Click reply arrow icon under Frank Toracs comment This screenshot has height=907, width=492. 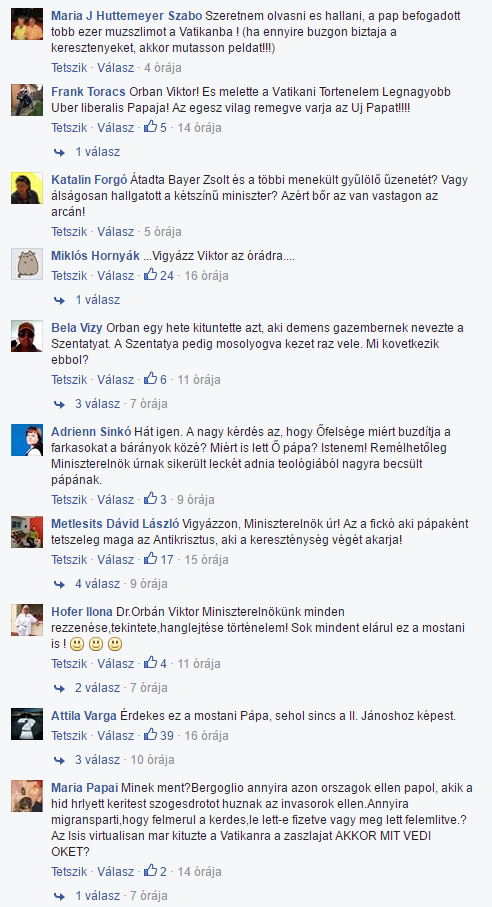(59, 152)
